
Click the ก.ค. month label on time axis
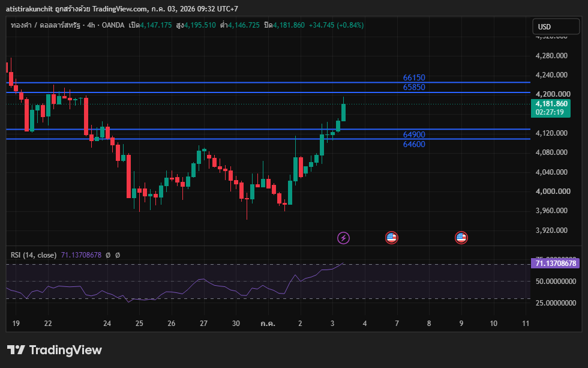tap(268, 324)
